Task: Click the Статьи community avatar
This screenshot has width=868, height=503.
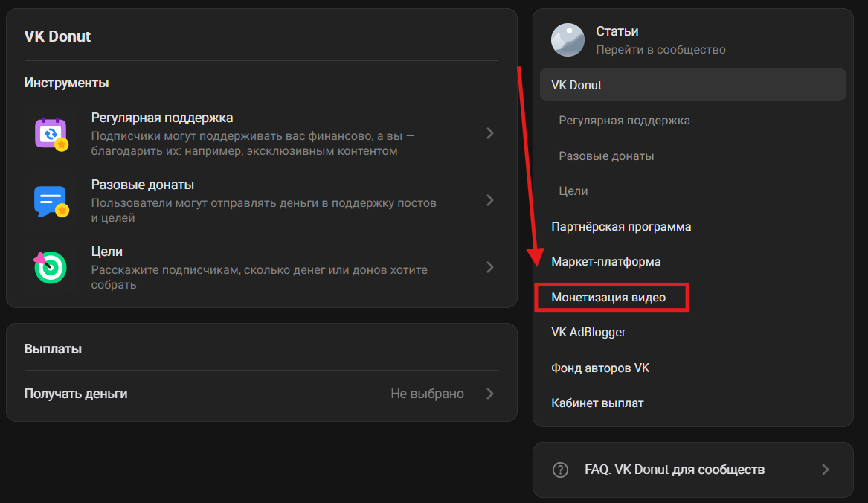Action: pyautogui.click(x=568, y=40)
